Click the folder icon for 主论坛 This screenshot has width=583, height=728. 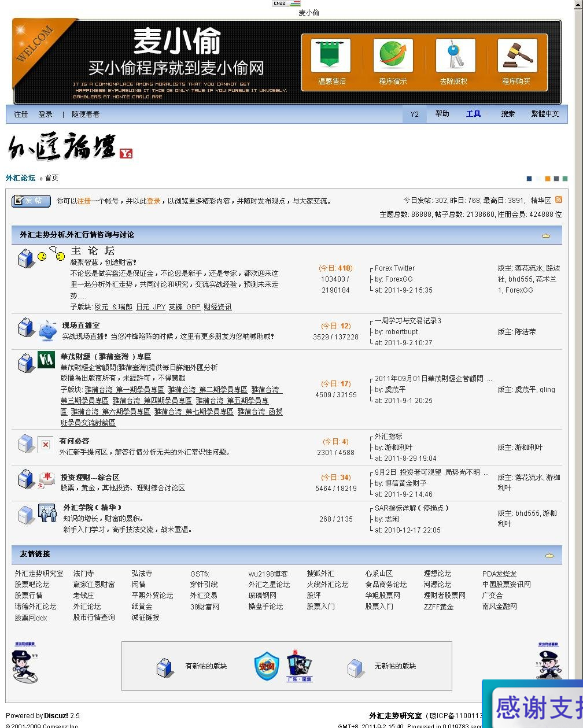[25, 258]
